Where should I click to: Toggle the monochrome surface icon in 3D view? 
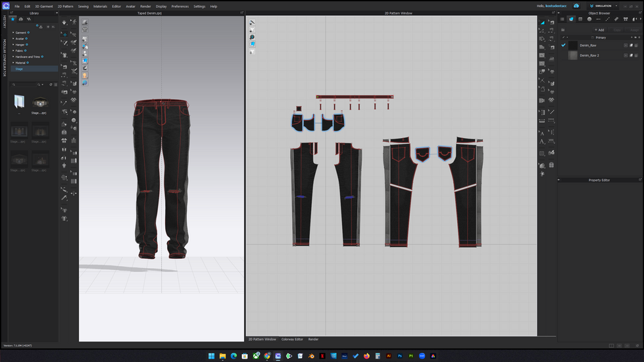(85, 68)
